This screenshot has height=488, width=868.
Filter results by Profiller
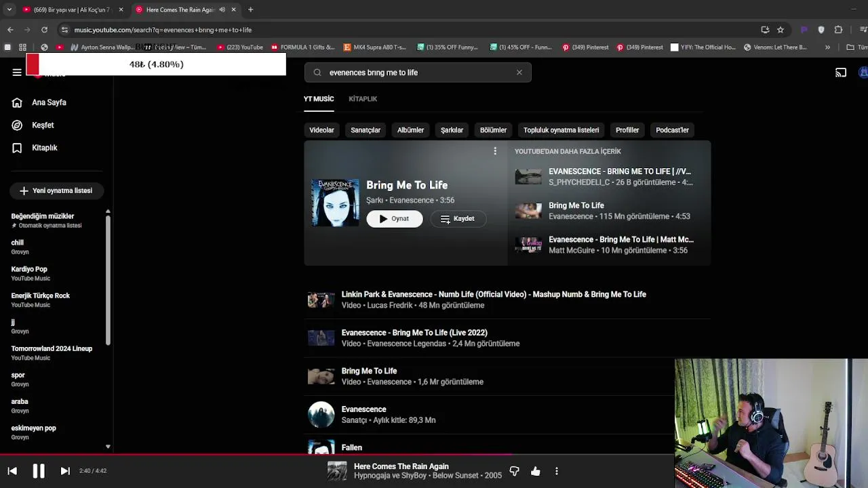click(627, 130)
